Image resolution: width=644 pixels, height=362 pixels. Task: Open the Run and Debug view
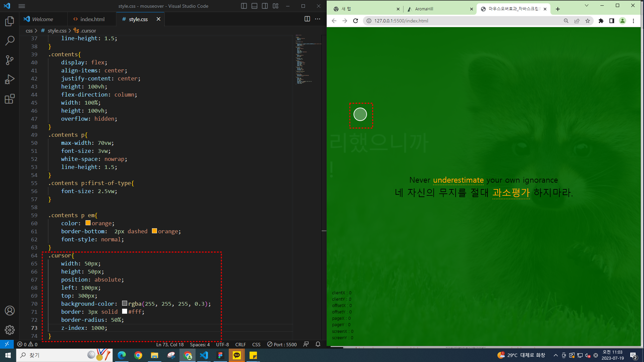10,79
